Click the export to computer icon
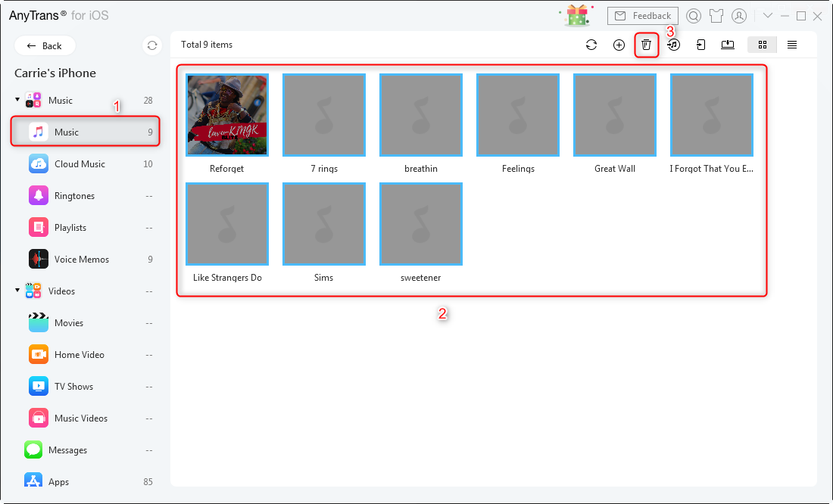Screen dimensions: 833x504 click(x=728, y=45)
